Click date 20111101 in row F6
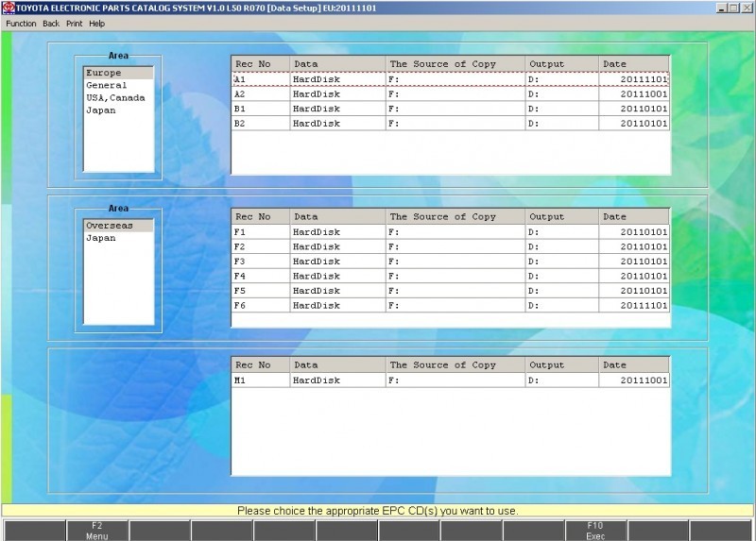The image size is (756, 541). click(634, 305)
